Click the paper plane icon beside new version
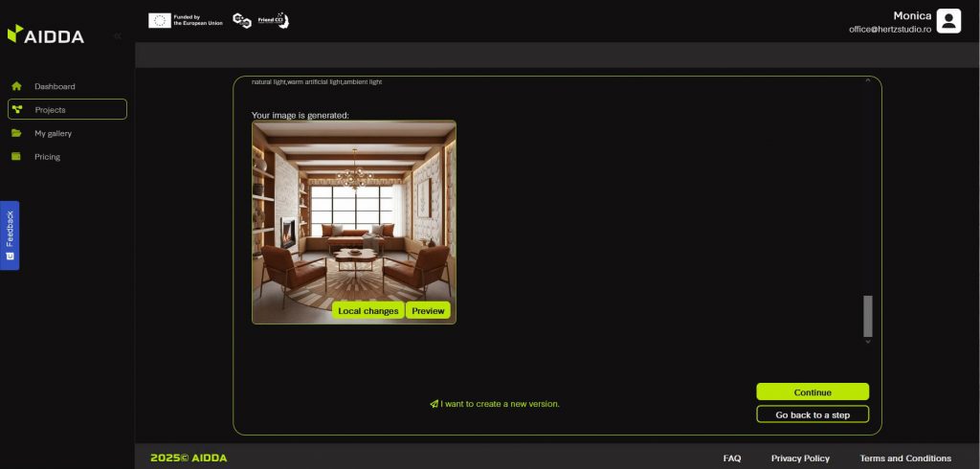This screenshot has width=980, height=469. 434,404
